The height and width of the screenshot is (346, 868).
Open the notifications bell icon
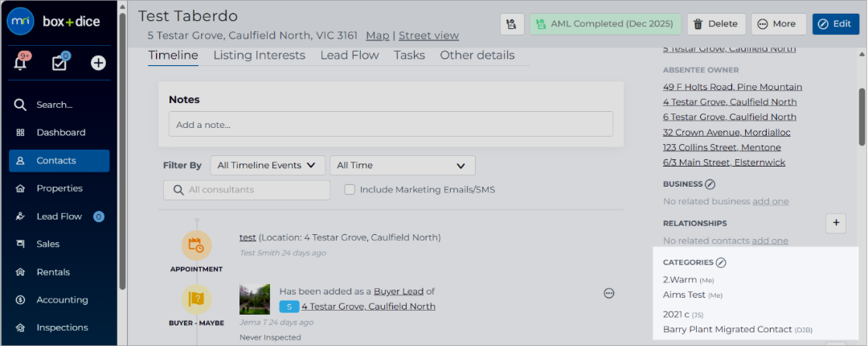(21, 62)
